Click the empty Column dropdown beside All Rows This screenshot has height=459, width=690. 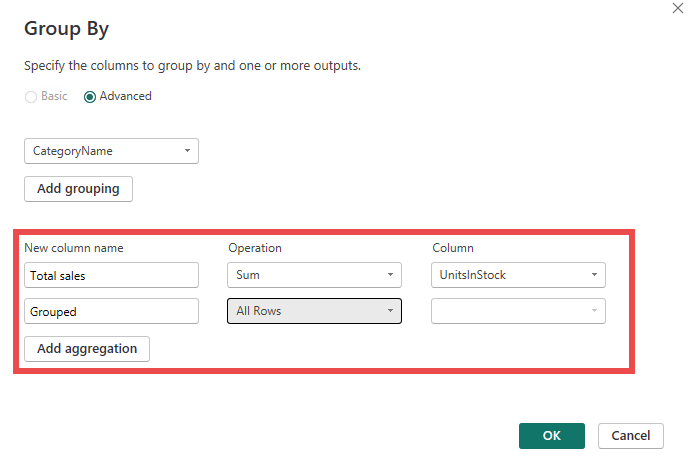518,311
